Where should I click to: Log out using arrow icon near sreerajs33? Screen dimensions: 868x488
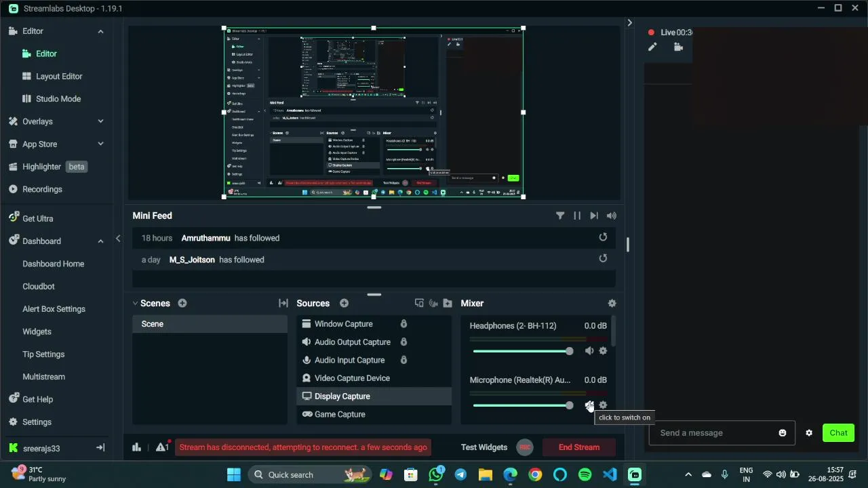(x=100, y=448)
